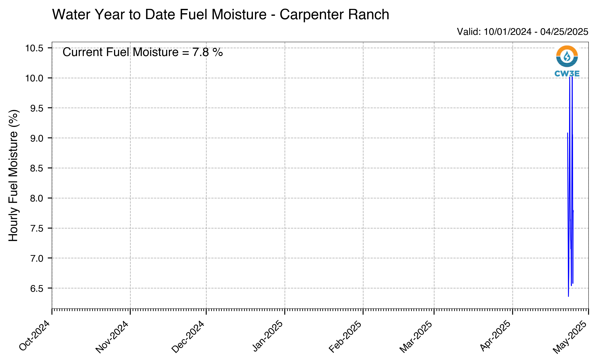Screen dimensions: 597x364
Task: Click the Jan-2025 x-axis label
Action: click(268, 336)
